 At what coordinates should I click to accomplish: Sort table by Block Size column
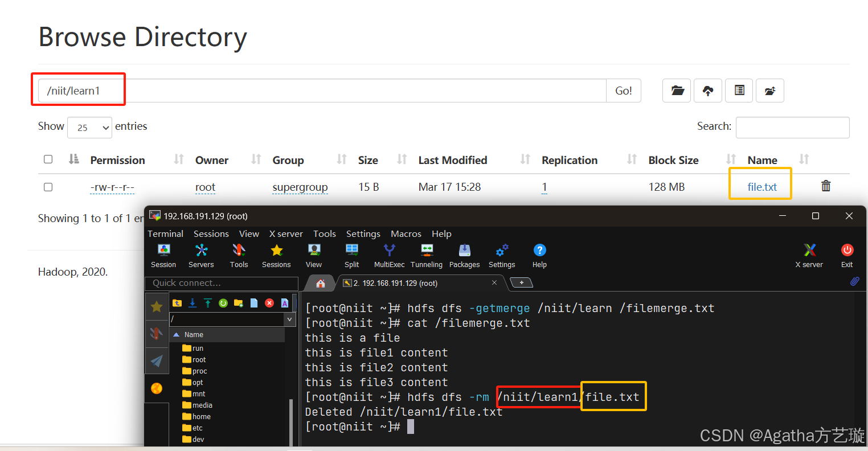point(673,160)
